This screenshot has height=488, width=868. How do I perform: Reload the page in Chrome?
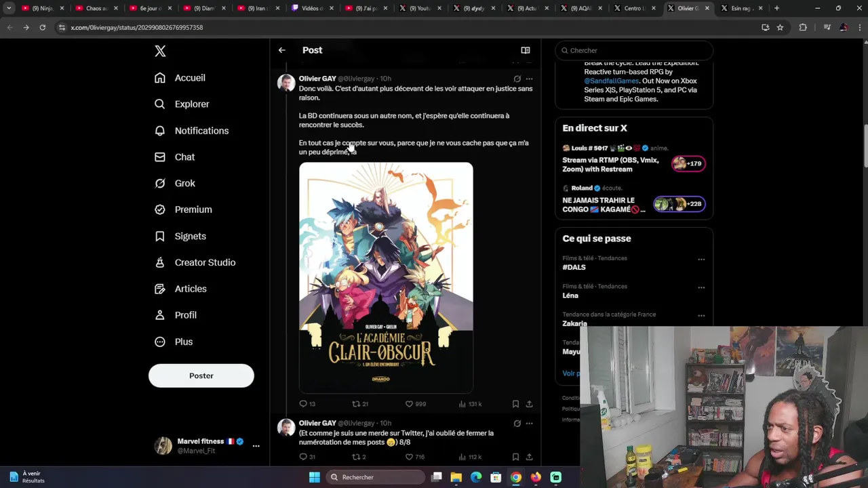pos(42,27)
